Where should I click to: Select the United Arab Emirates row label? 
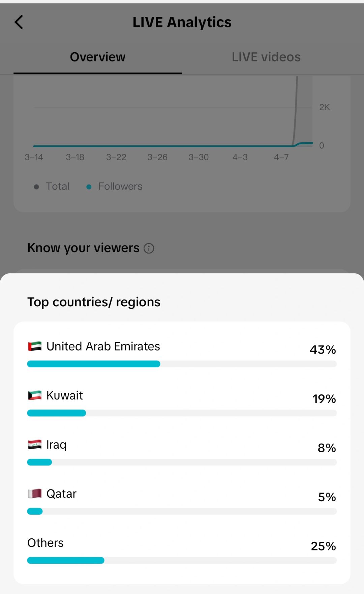click(103, 346)
